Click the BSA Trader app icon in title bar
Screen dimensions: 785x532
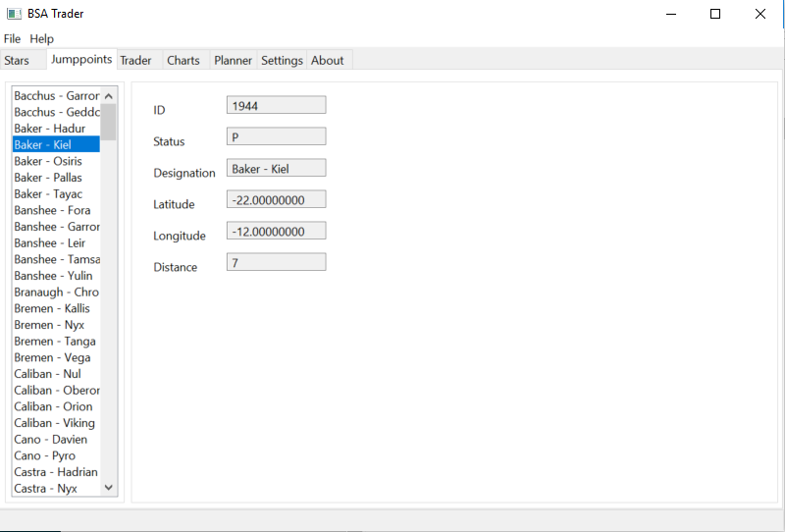[x=14, y=14]
